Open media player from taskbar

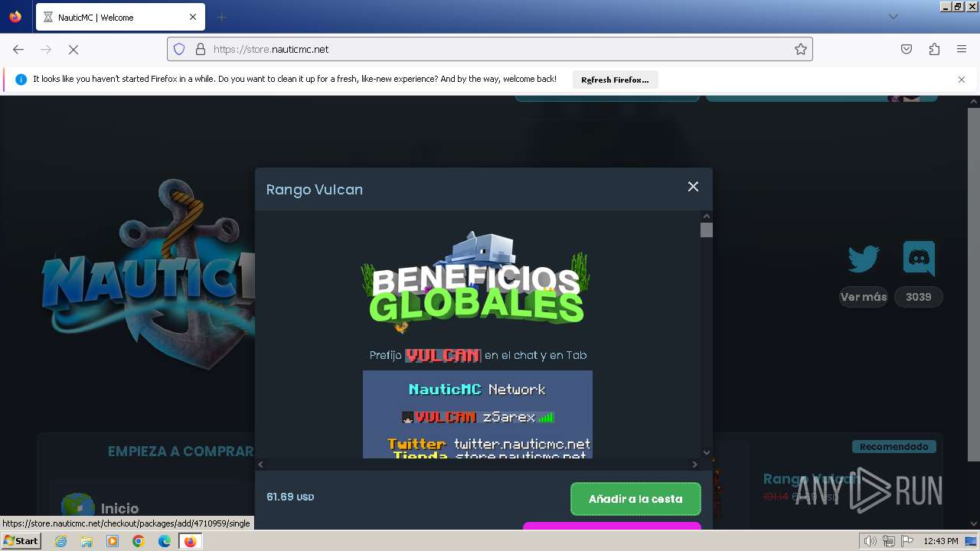coord(113,541)
